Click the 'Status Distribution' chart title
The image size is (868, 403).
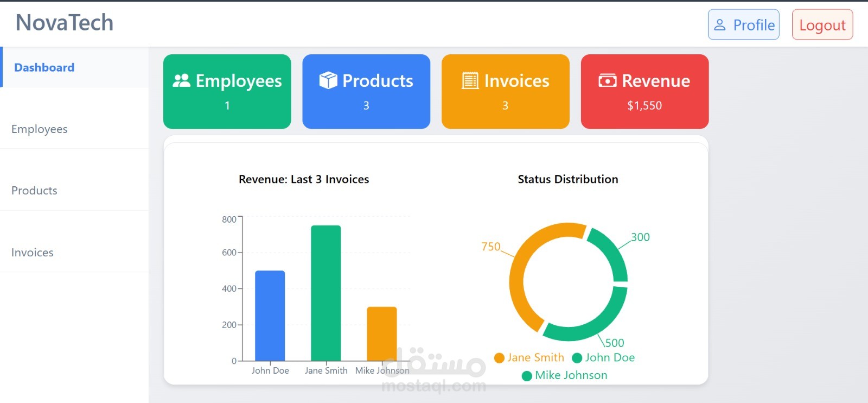click(x=568, y=179)
